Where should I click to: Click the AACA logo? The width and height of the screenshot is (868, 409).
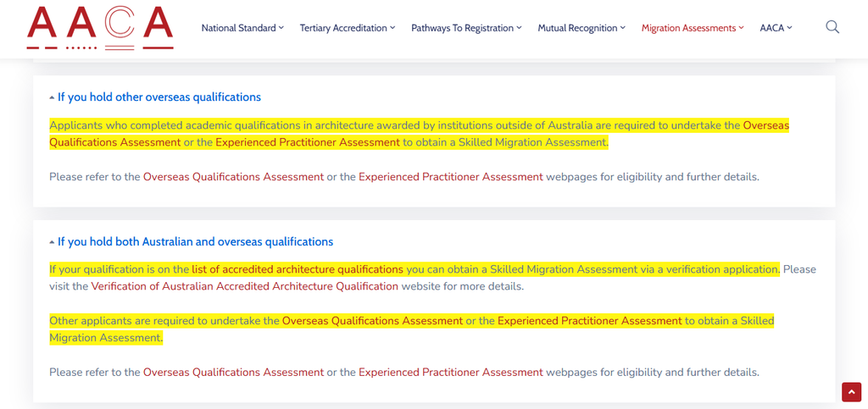100,28
